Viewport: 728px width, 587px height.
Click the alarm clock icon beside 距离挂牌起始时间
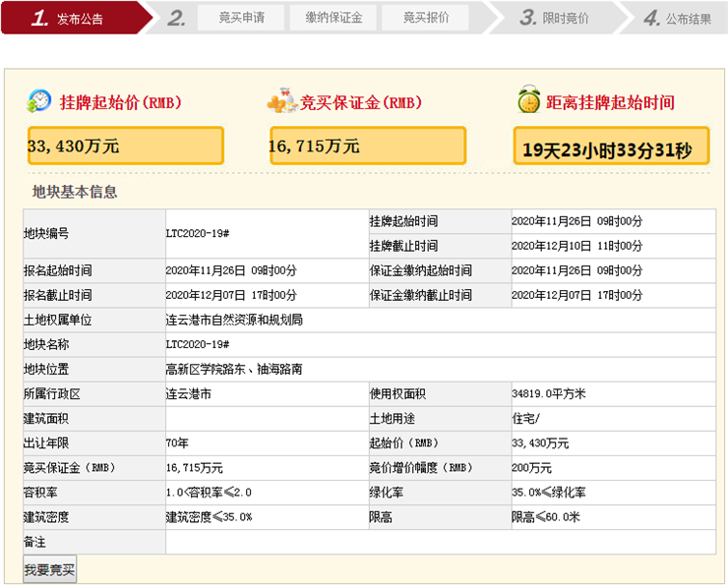point(529,100)
